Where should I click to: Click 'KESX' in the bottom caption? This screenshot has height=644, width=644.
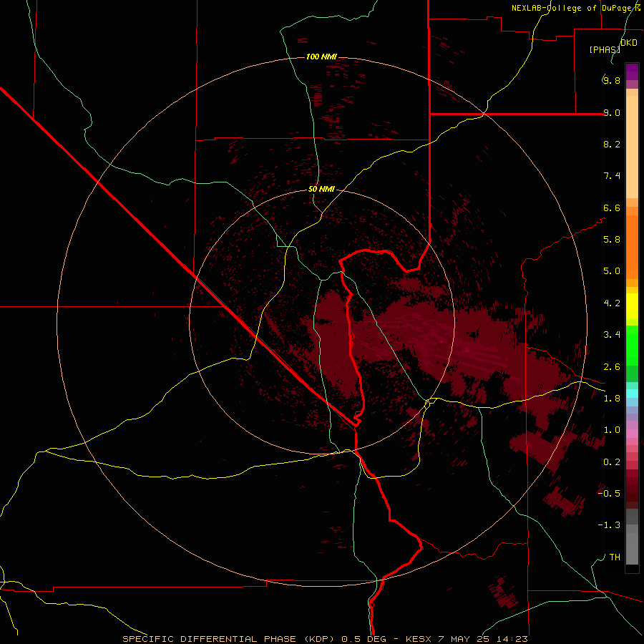pos(419,639)
